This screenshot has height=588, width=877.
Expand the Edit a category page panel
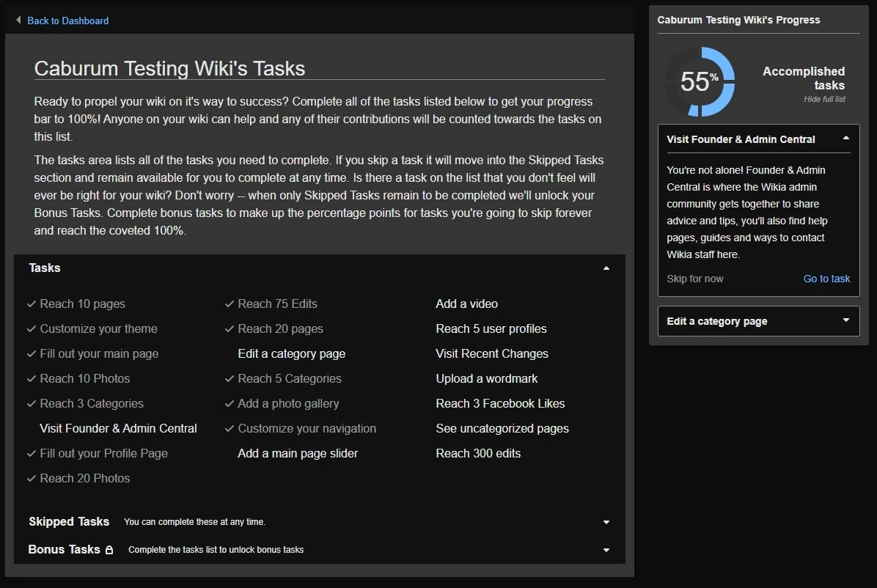click(x=845, y=321)
